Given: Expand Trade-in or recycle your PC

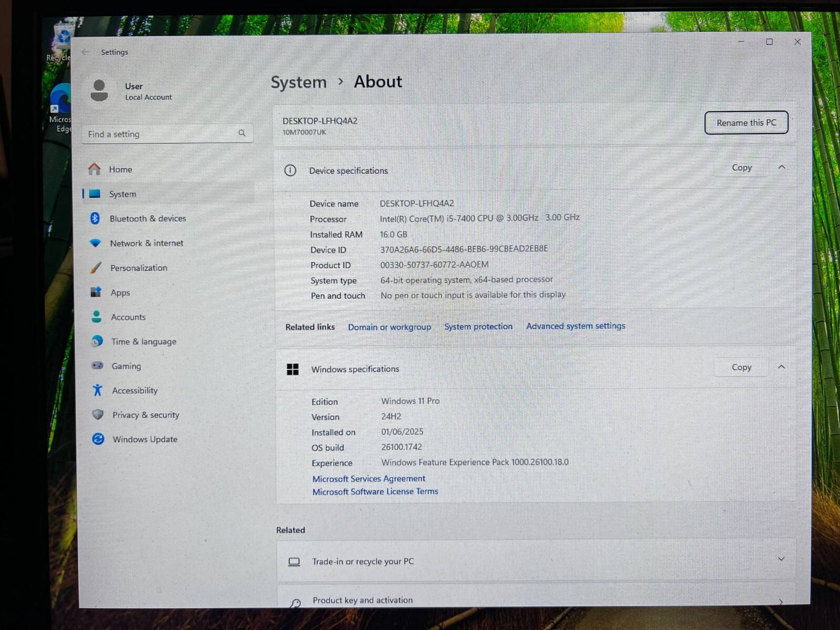Looking at the screenshot, I should pyautogui.click(x=781, y=559).
